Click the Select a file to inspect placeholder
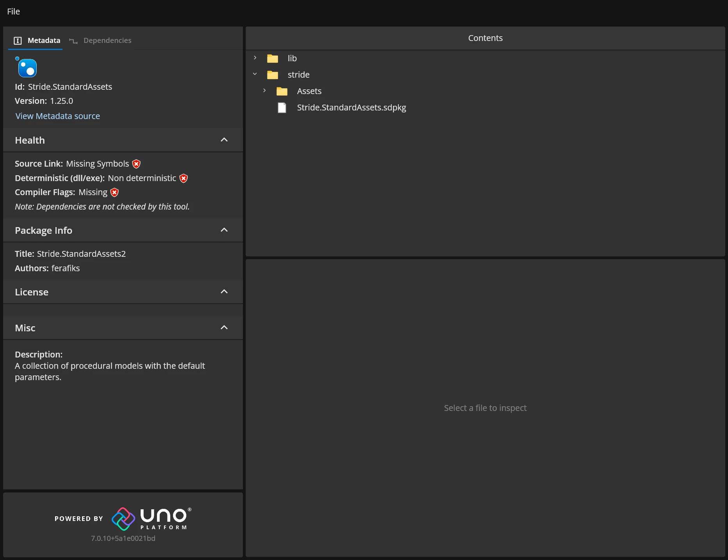728x560 pixels. (x=485, y=408)
